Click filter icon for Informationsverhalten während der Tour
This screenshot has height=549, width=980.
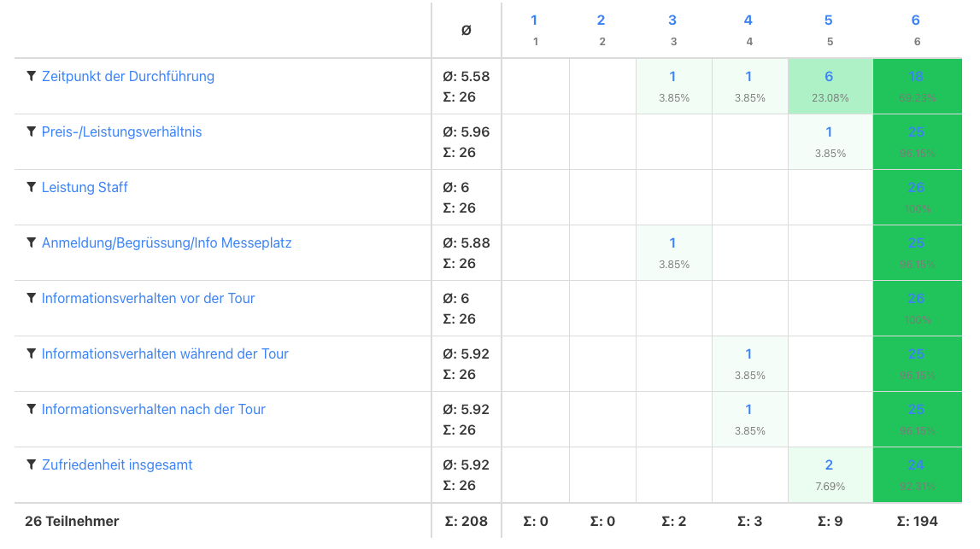point(32,354)
